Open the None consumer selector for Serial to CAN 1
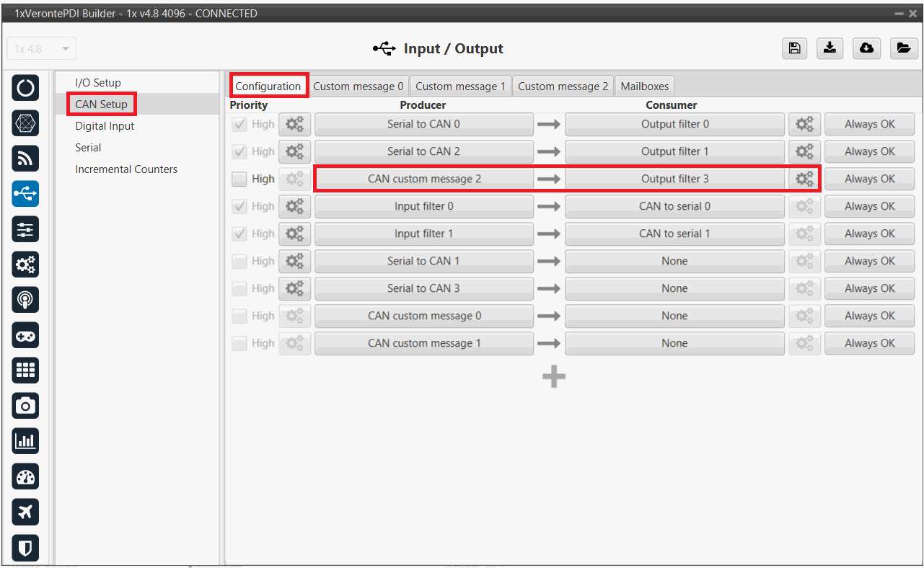924x568 pixels. (x=674, y=261)
